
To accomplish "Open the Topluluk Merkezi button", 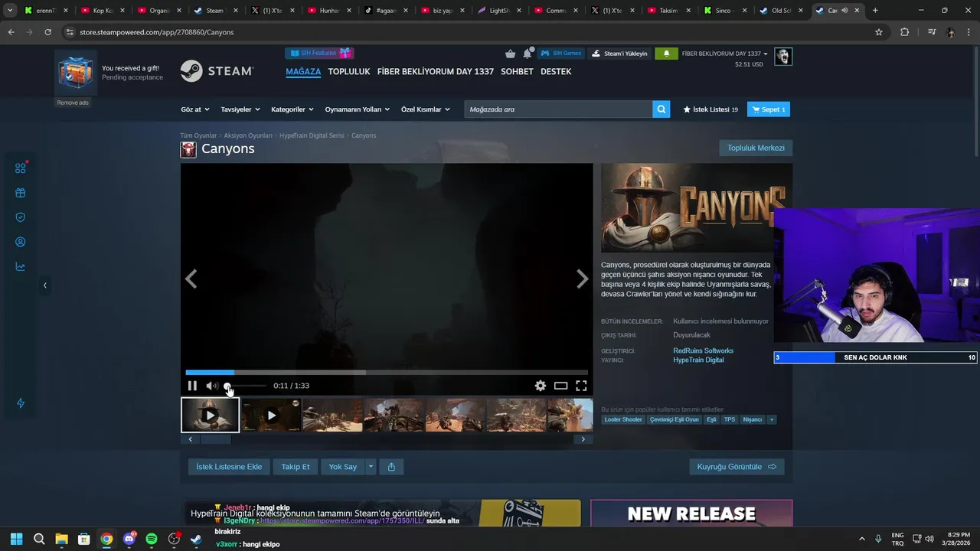I will click(756, 148).
